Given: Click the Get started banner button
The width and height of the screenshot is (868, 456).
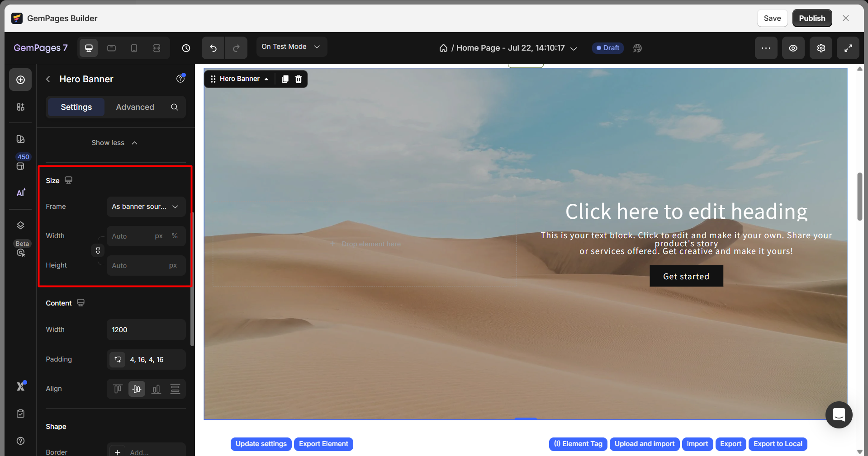Looking at the screenshot, I should (686, 276).
